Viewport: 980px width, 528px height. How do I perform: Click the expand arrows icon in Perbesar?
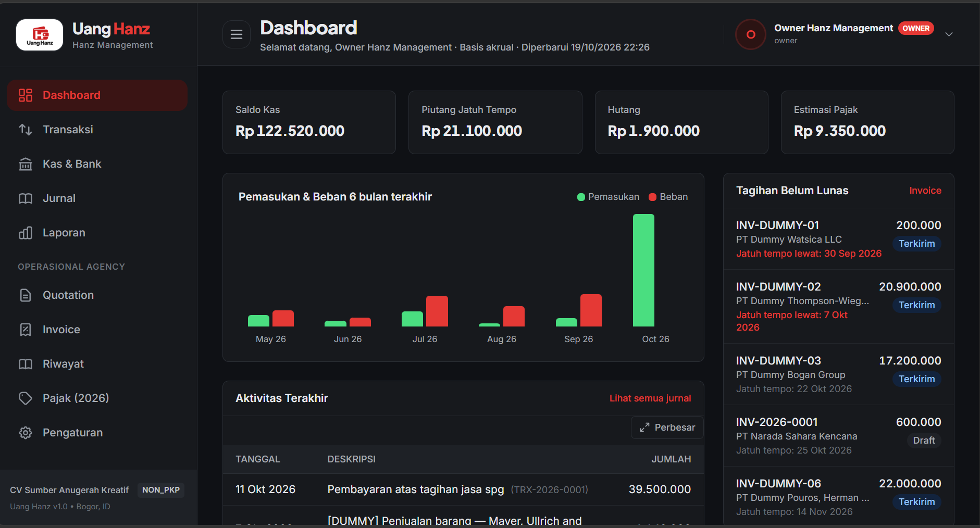point(644,428)
